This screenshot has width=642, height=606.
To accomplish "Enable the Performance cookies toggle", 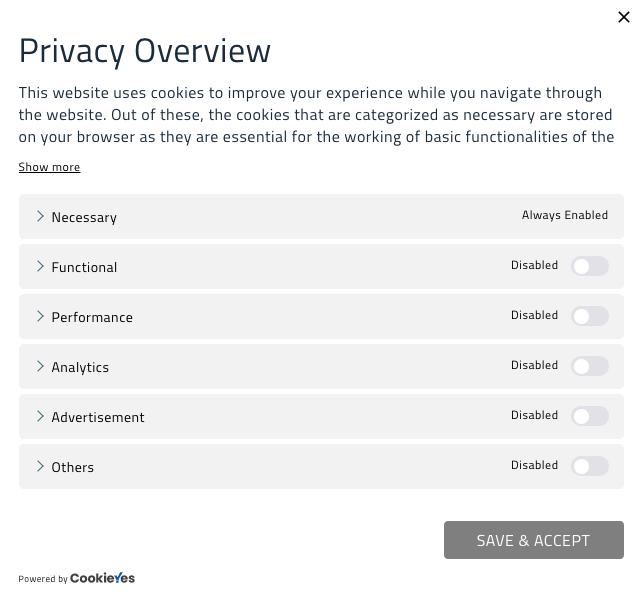I will (589, 316).
